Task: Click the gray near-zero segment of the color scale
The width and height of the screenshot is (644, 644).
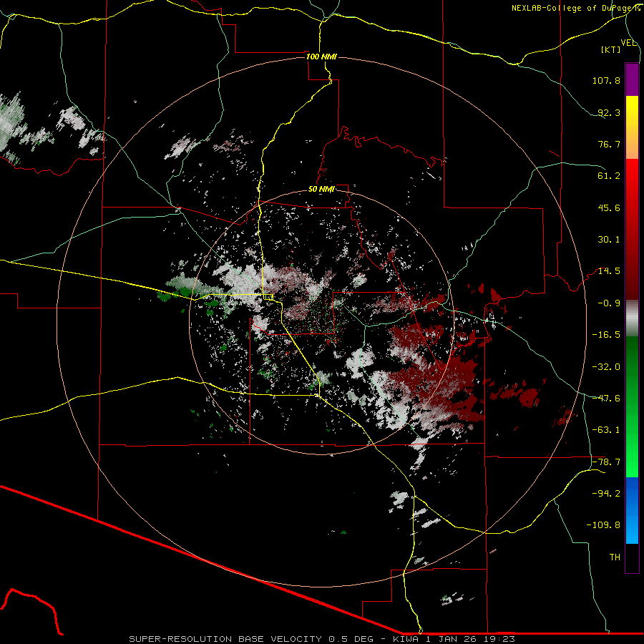Action: pyautogui.click(x=632, y=318)
